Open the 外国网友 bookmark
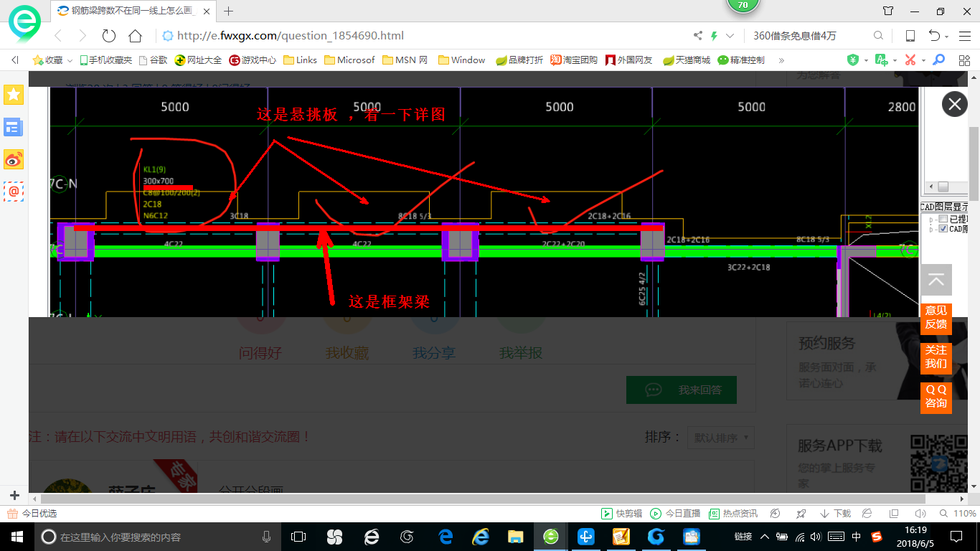The image size is (980, 551). [x=629, y=60]
